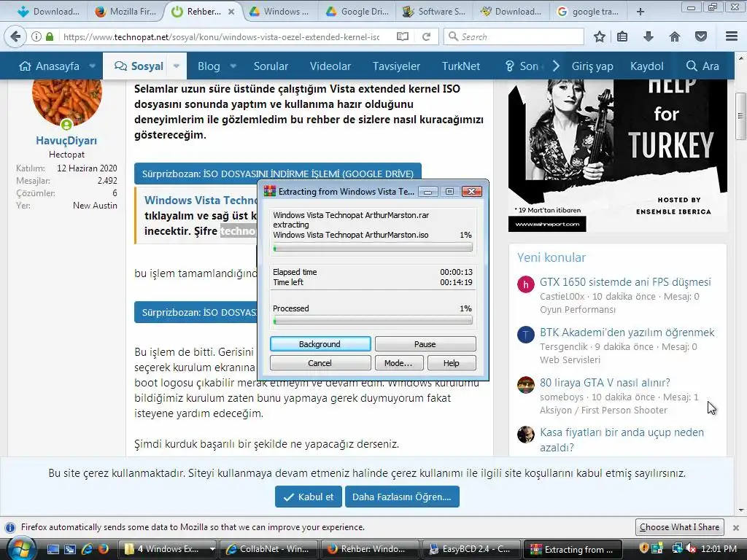
Task: Switch to the Mozilla Firefox tab
Action: point(125,12)
